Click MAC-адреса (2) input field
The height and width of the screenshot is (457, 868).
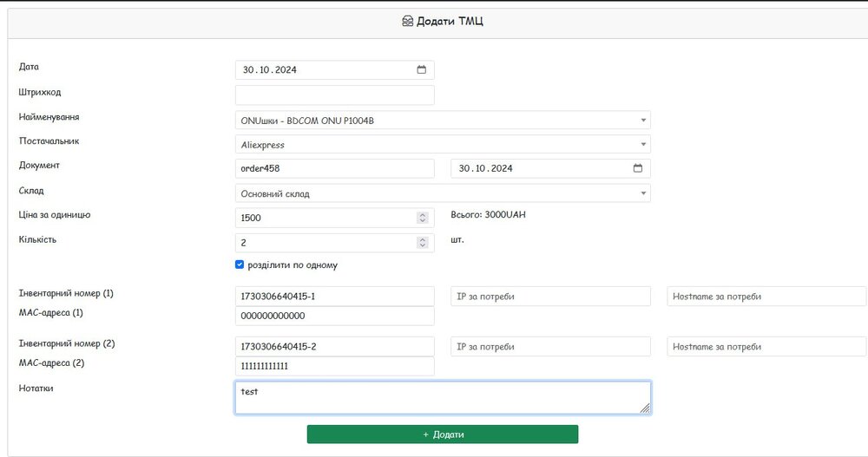click(334, 367)
